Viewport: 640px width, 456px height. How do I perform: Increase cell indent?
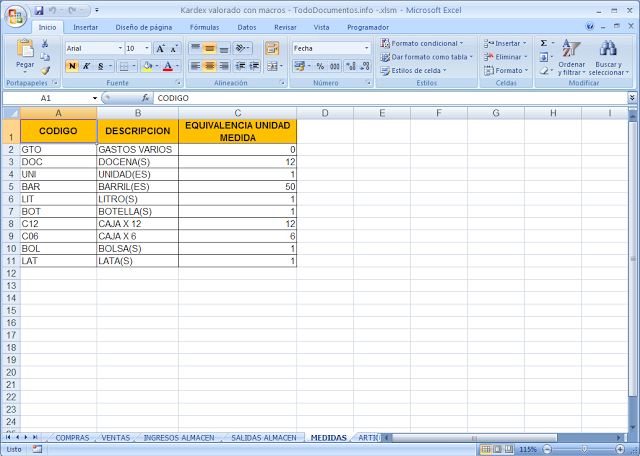pyautogui.click(x=254, y=66)
